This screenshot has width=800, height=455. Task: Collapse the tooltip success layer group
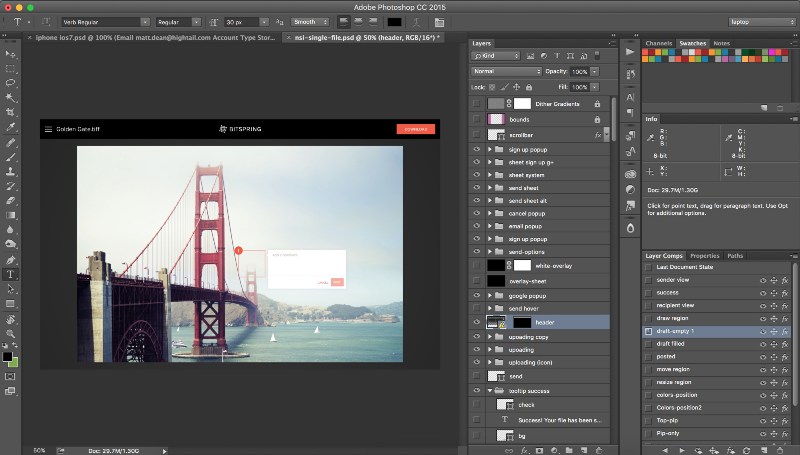click(490, 391)
